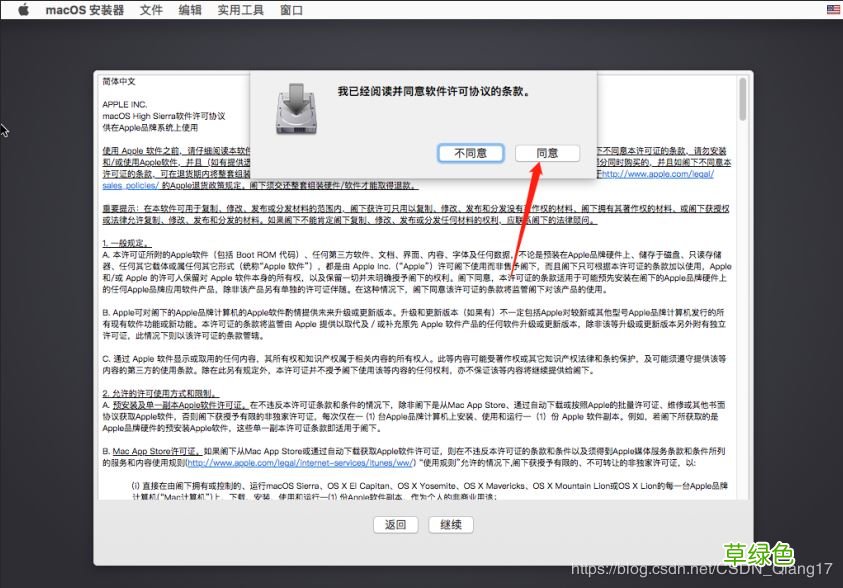Click the 同意 button

click(547, 153)
